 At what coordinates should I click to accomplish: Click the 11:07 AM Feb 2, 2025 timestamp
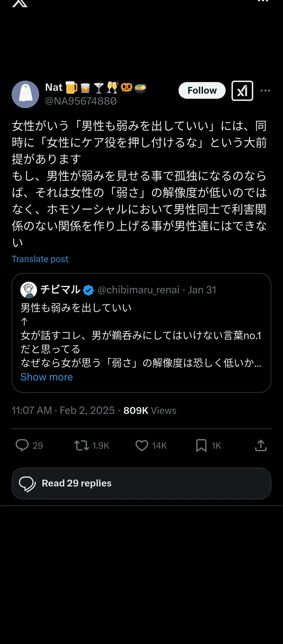(x=63, y=410)
